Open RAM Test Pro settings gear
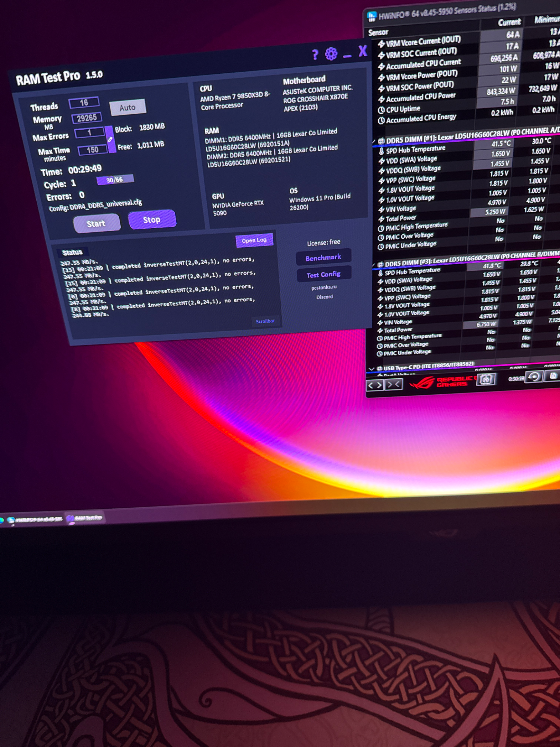The width and height of the screenshot is (560, 747). click(x=331, y=54)
